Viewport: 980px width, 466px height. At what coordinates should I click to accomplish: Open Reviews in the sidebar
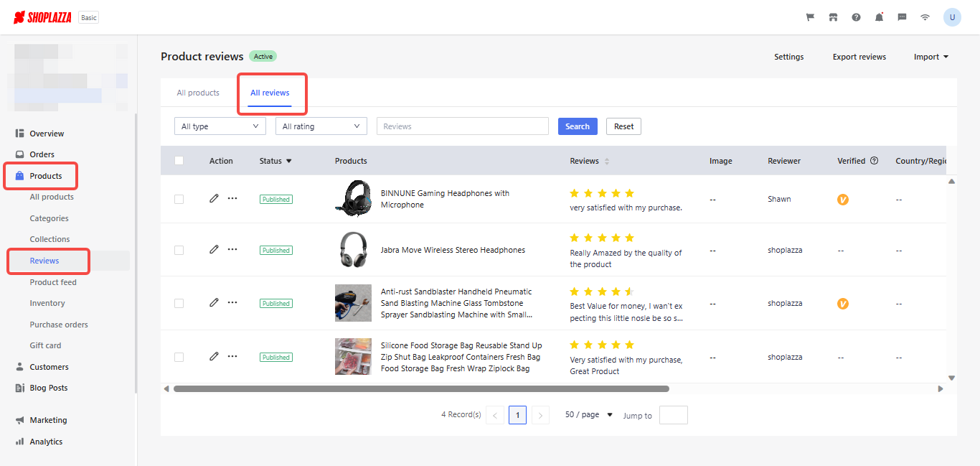tap(44, 261)
